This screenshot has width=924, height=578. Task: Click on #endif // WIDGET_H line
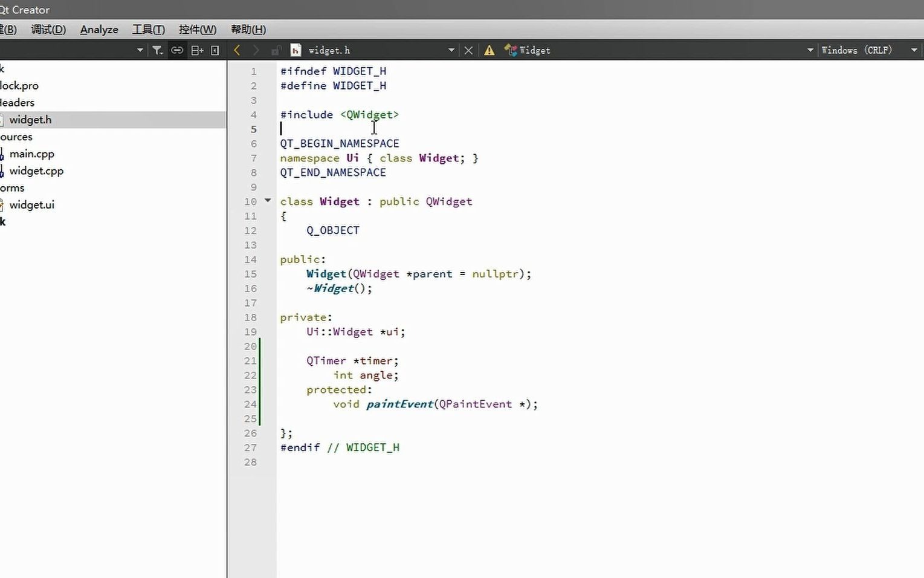click(x=340, y=447)
